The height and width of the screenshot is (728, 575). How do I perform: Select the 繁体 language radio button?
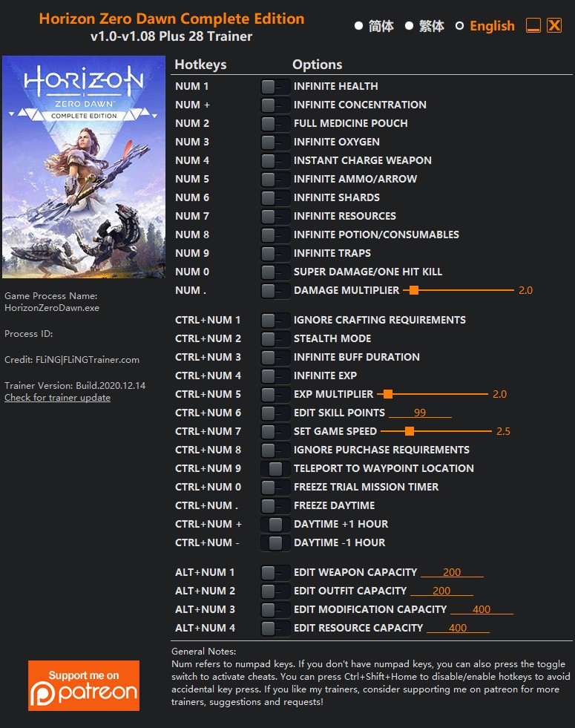[424, 26]
